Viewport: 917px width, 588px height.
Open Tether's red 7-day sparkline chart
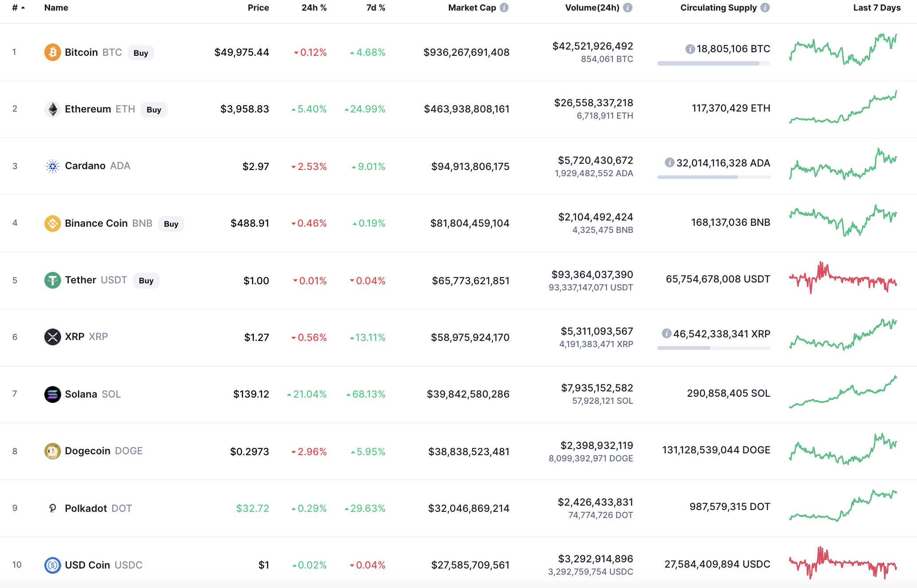(843, 278)
